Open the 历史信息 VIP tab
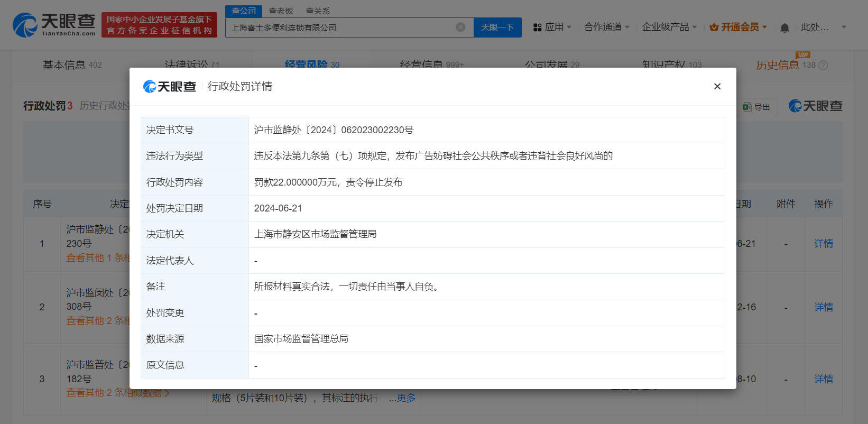Screen dimensions: 868x424 (x=777, y=65)
